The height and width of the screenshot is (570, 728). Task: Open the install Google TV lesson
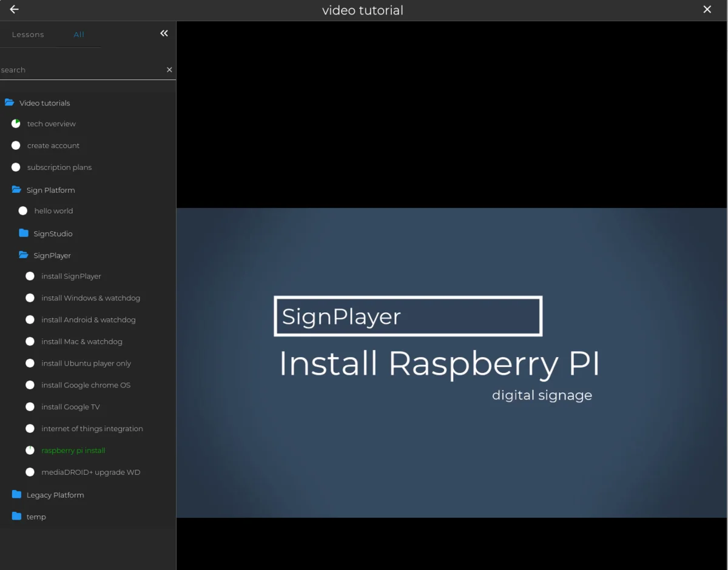pos(70,407)
